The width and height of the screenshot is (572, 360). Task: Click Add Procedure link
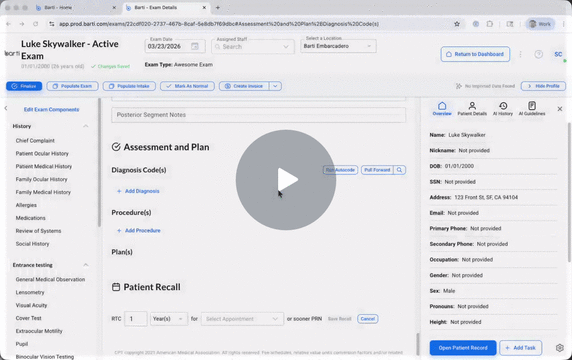pos(139,231)
